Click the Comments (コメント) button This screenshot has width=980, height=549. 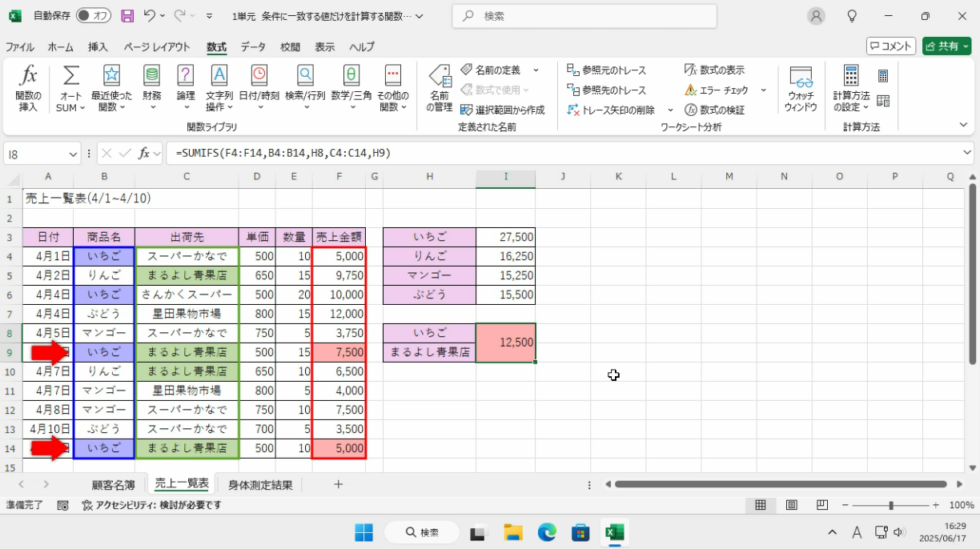(891, 46)
